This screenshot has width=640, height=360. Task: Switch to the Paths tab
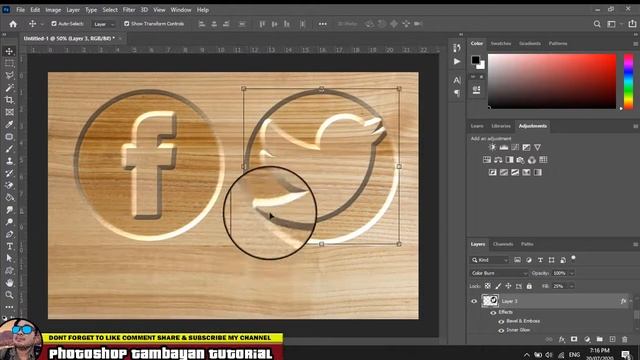click(x=527, y=244)
